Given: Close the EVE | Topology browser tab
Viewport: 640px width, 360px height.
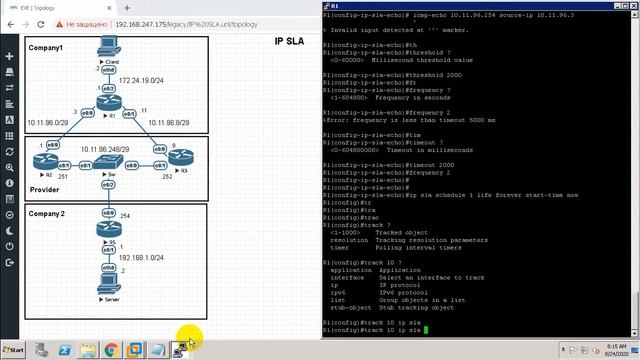Looking at the screenshot, I should [x=109, y=8].
